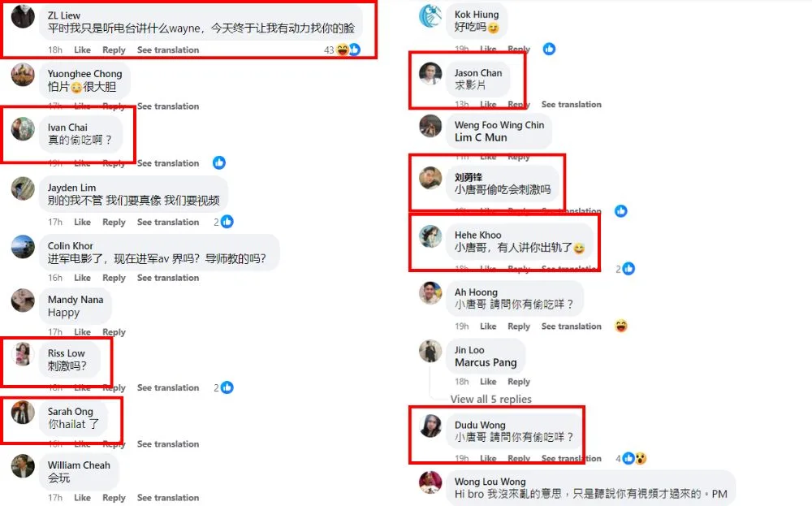Open Lim C Mun tagged profile link
Image resolution: width=812 pixels, height=506 pixels.
pos(481,137)
